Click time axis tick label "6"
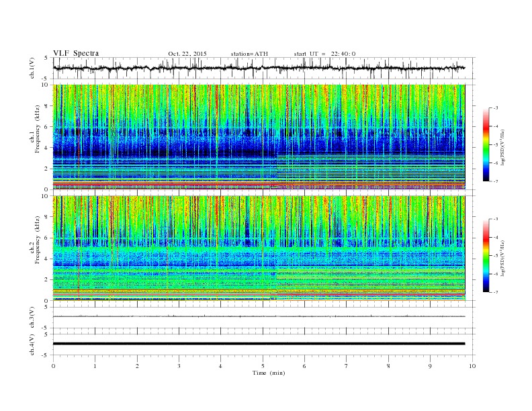Screen dimensions: 532x411 [304, 366]
